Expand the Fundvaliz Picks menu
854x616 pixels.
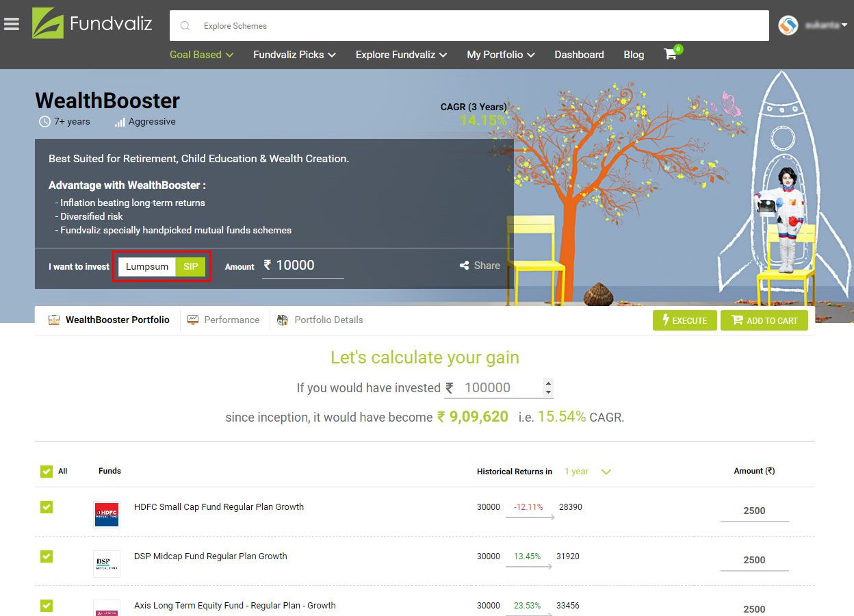point(294,55)
